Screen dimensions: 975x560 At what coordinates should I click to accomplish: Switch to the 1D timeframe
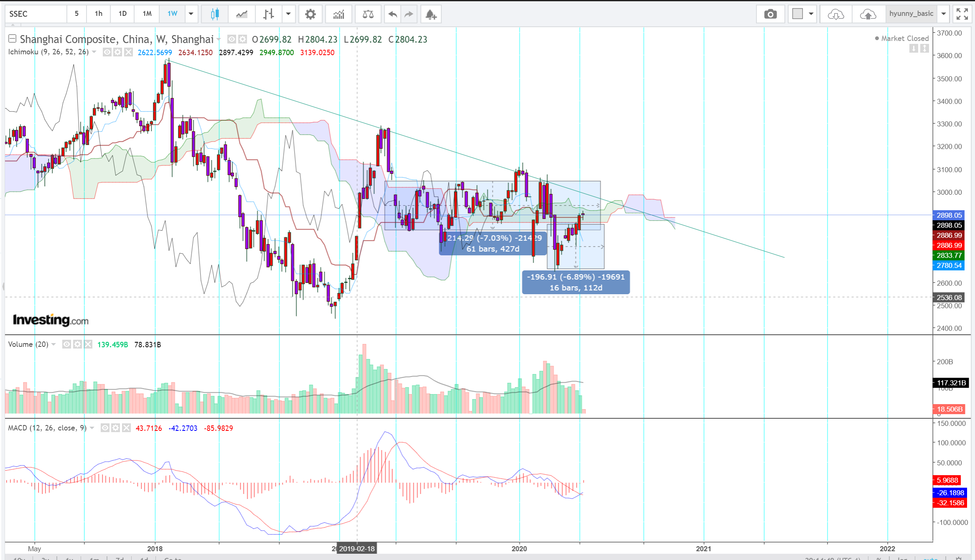click(x=122, y=14)
